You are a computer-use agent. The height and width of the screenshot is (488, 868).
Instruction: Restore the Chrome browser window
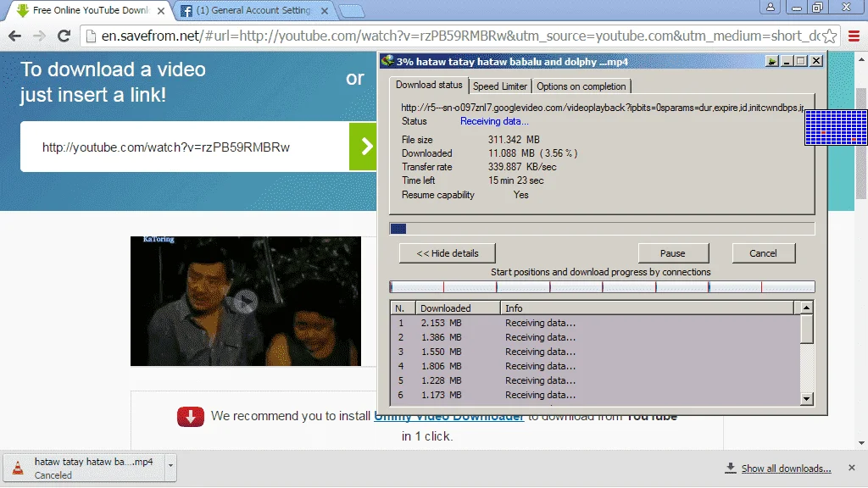pos(818,7)
